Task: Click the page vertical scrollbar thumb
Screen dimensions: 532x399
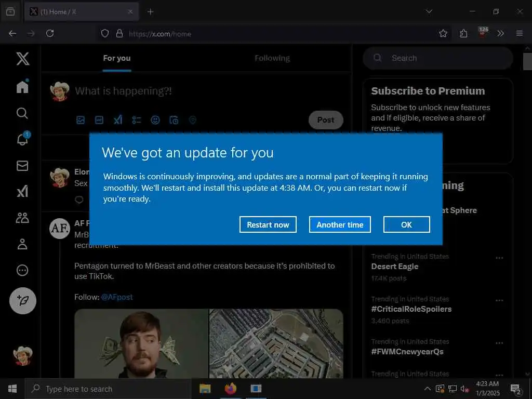Action: (x=528, y=61)
